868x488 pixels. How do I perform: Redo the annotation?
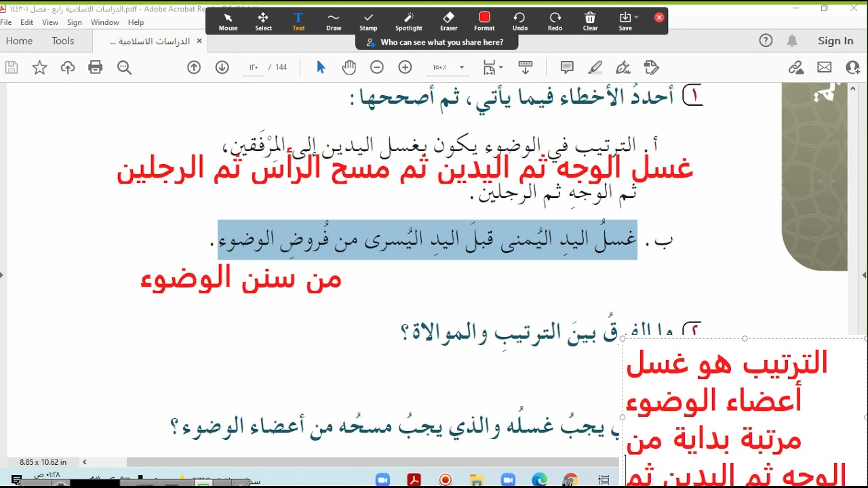coord(555,22)
